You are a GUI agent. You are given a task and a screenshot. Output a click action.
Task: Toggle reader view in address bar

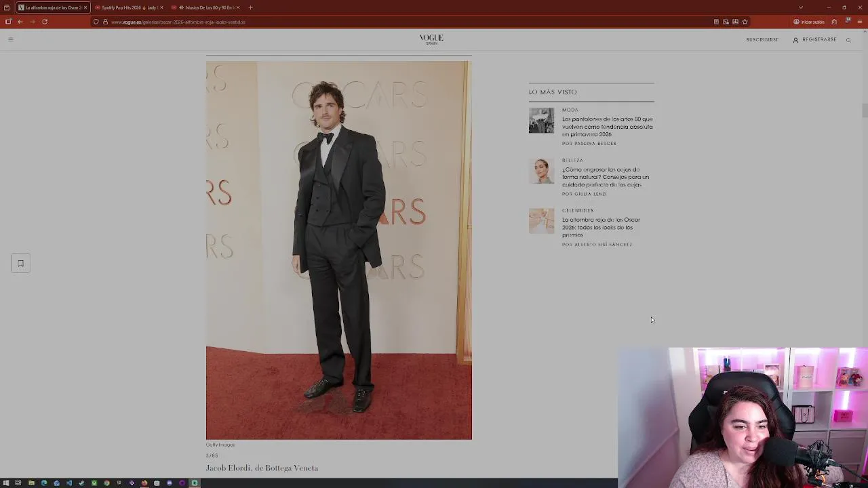tap(716, 22)
